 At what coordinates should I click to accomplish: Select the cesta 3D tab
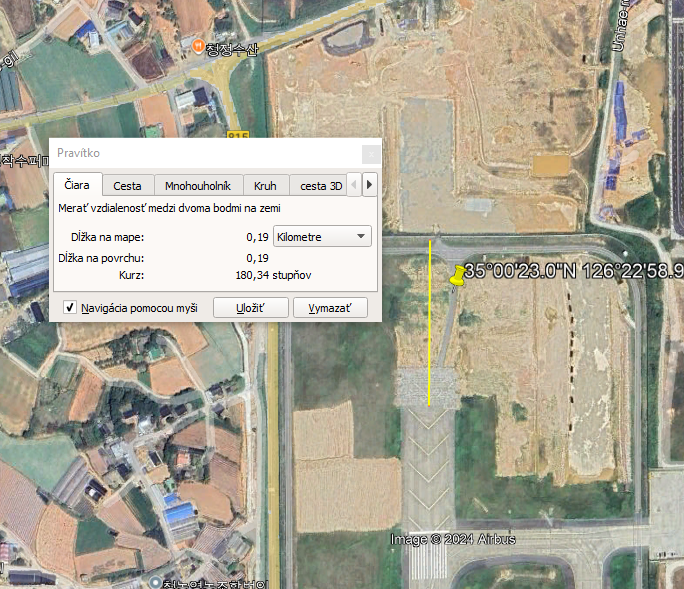321,185
